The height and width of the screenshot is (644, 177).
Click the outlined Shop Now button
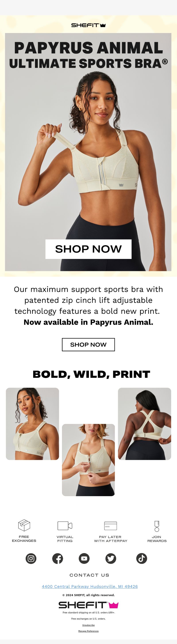88,345
